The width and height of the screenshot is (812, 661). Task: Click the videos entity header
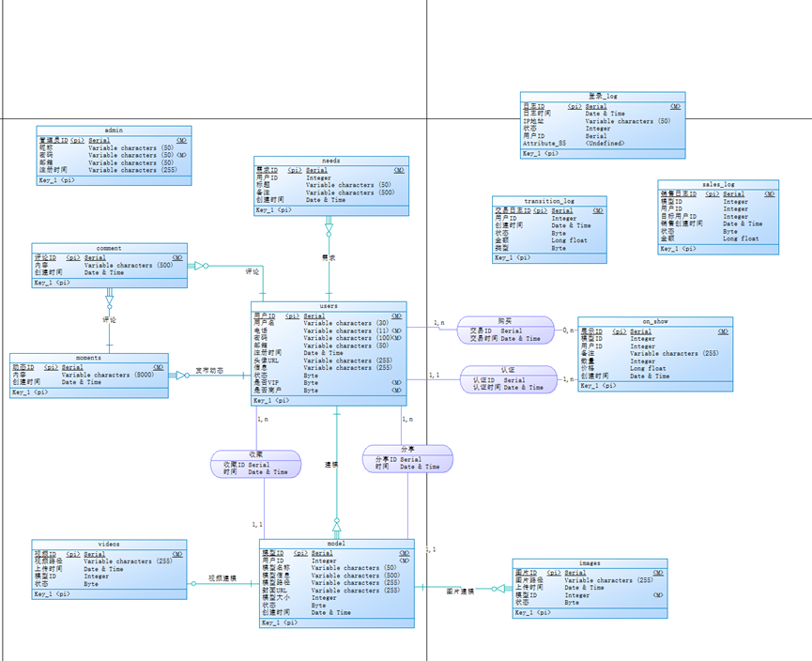click(x=109, y=545)
